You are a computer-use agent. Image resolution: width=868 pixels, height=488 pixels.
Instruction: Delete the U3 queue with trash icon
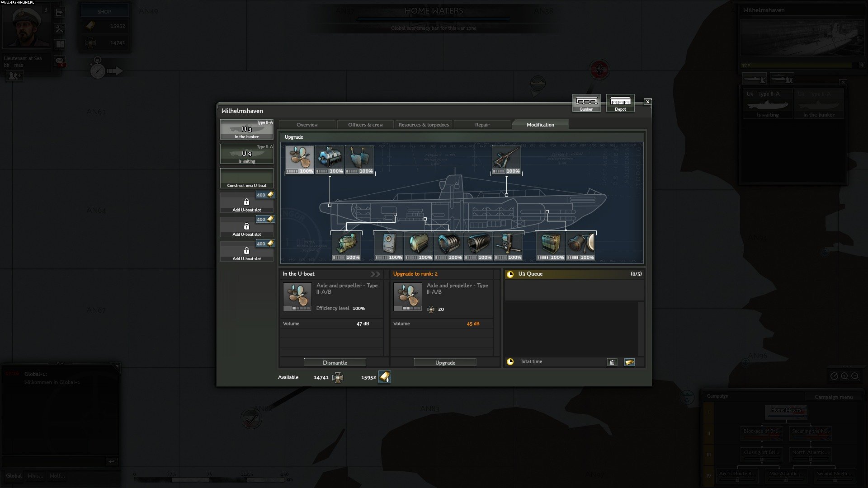tap(612, 362)
